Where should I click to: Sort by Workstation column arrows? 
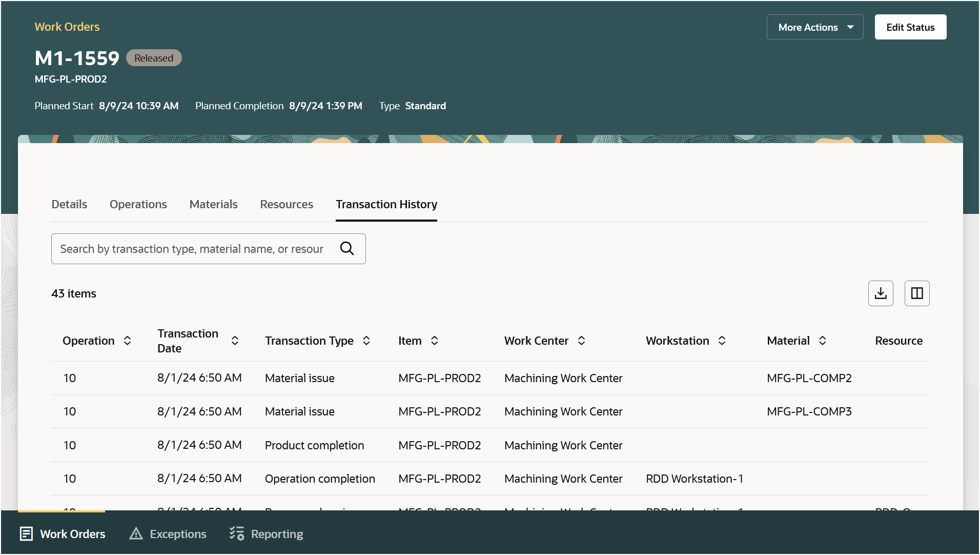click(722, 341)
